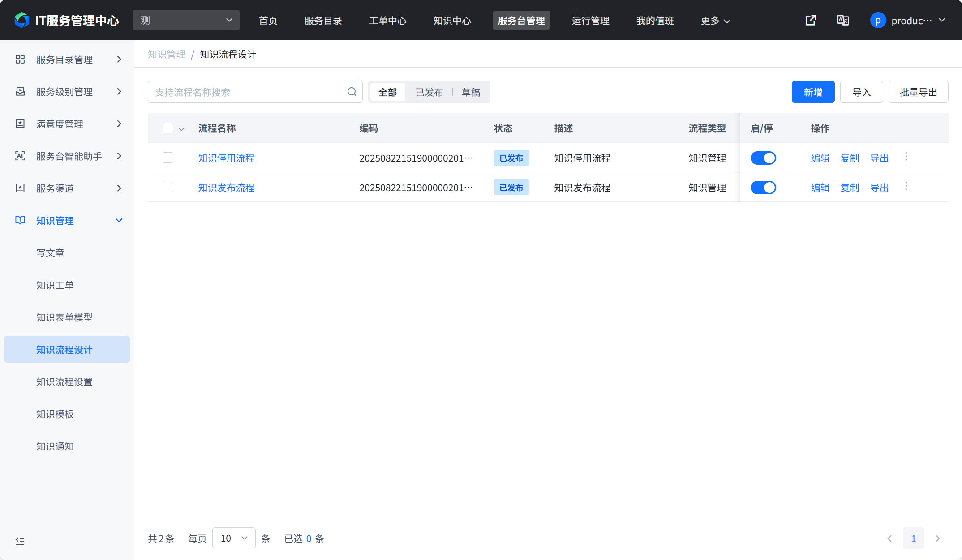Disable the 知识停用流程 enable switch
This screenshot has width=962, height=560.
[763, 158]
